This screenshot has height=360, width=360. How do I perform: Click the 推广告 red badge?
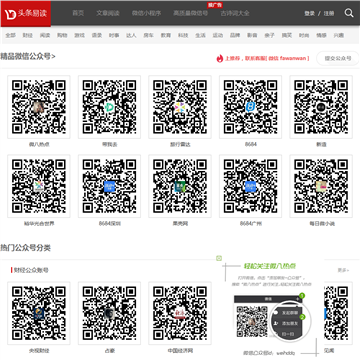click(x=215, y=5)
